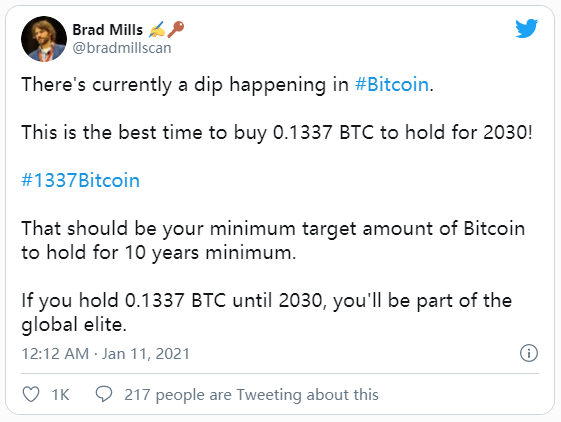Visit the @bradmillscan handle
Viewport: 561px width, 422px height.
pos(122,48)
